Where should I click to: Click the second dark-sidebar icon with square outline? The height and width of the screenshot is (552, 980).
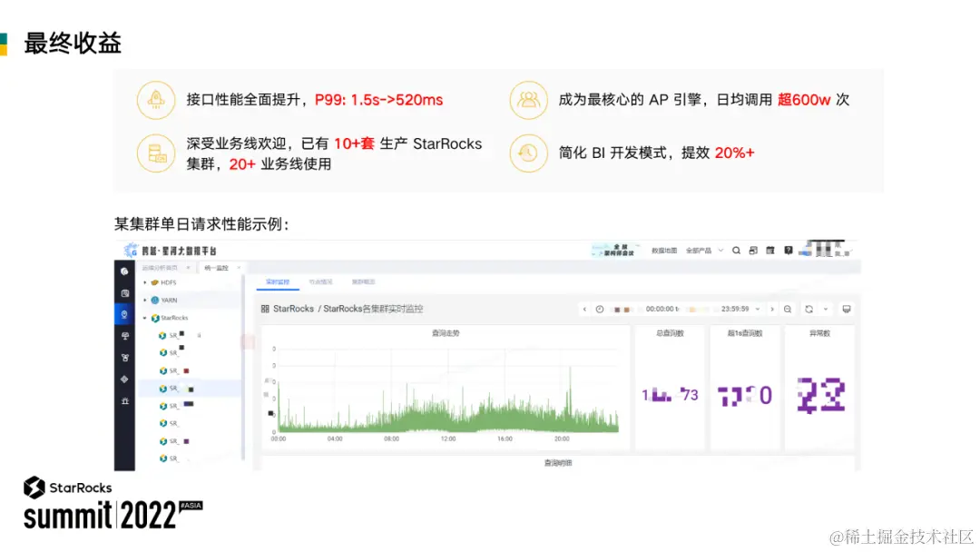pos(124,293)
